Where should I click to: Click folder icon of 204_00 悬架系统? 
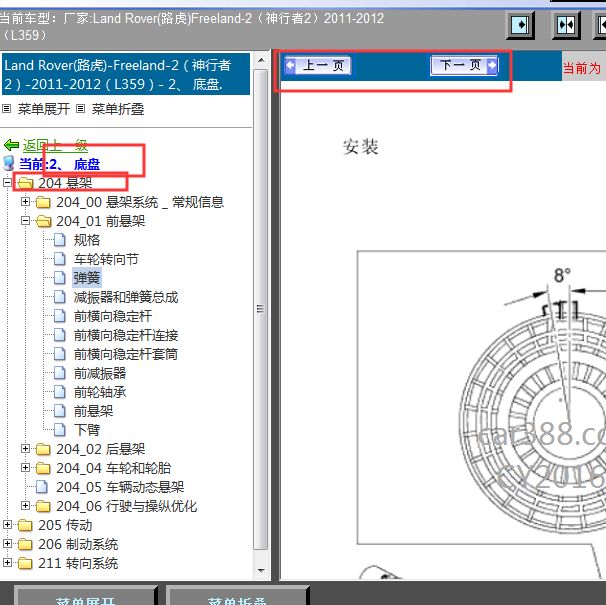(x=43, y=202)
